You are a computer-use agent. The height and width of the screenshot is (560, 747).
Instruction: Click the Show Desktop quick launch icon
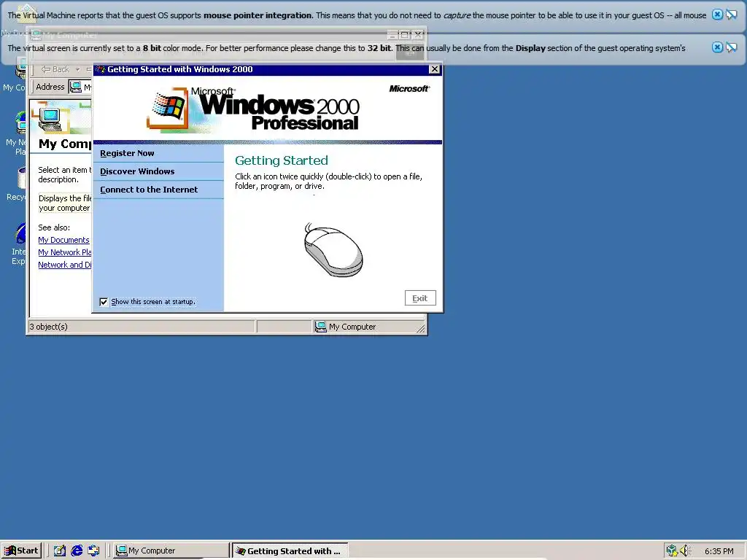point(60,551)
